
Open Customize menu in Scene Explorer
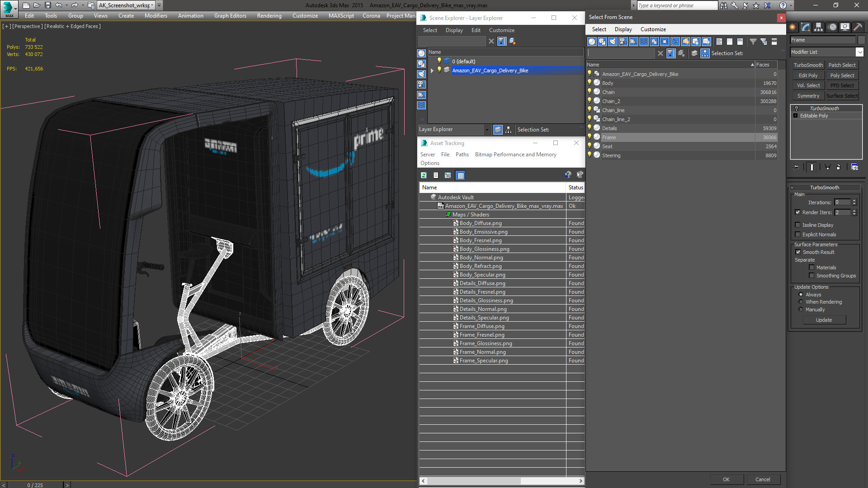501,30
